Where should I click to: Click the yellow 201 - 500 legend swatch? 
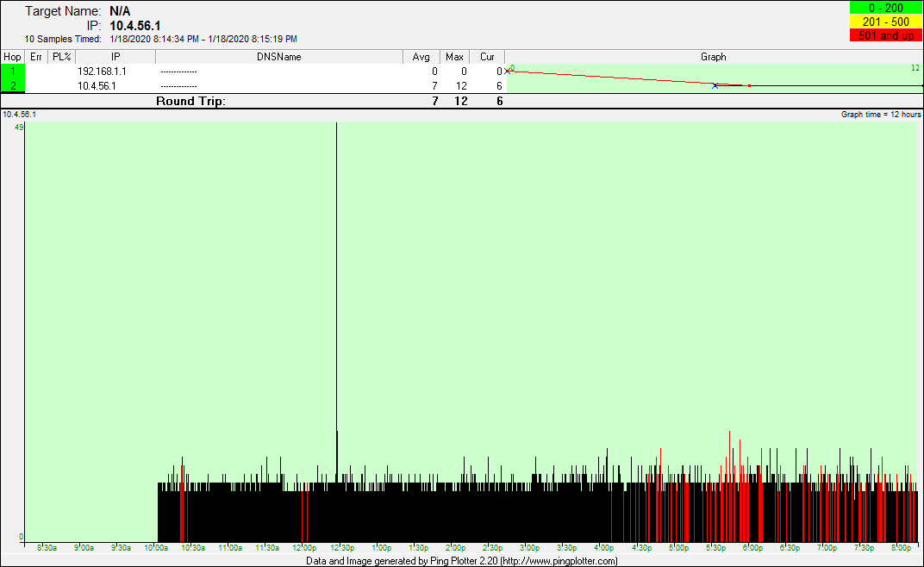885,22
